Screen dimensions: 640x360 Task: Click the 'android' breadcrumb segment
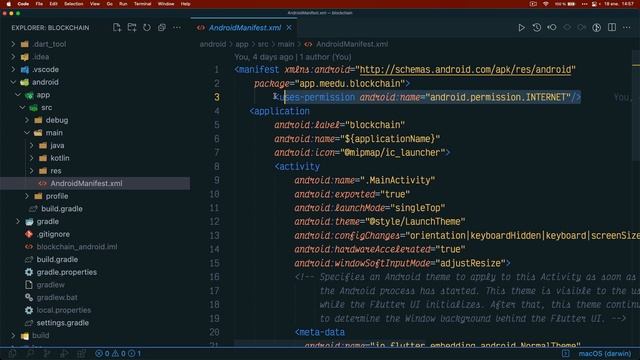213,44
